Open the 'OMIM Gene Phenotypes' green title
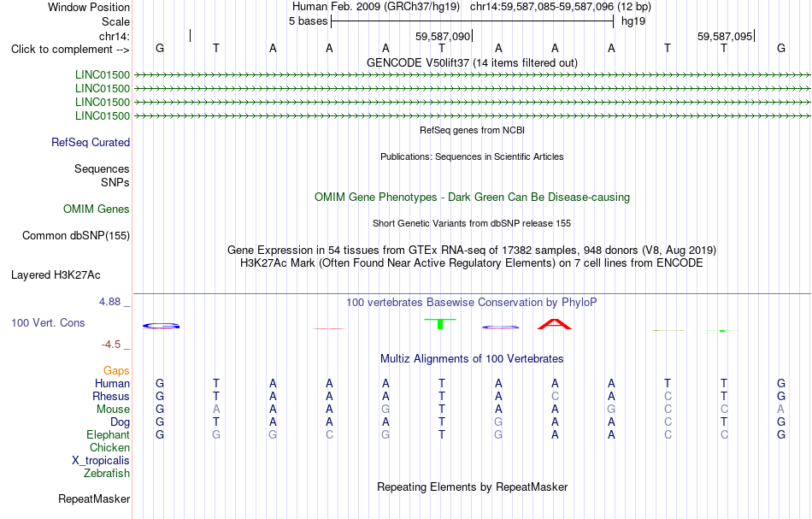The width and height of the screenshot is (812, 519). pos(472,197)
